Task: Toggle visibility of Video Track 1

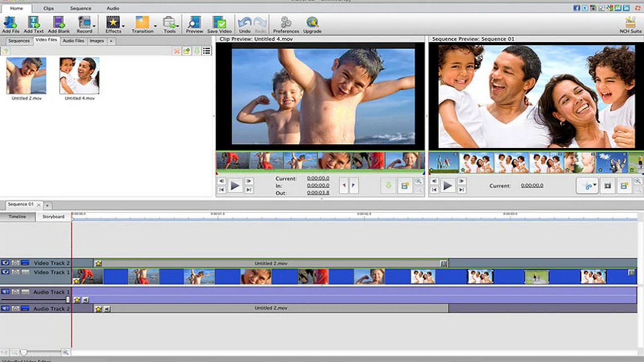Action: 6,272
